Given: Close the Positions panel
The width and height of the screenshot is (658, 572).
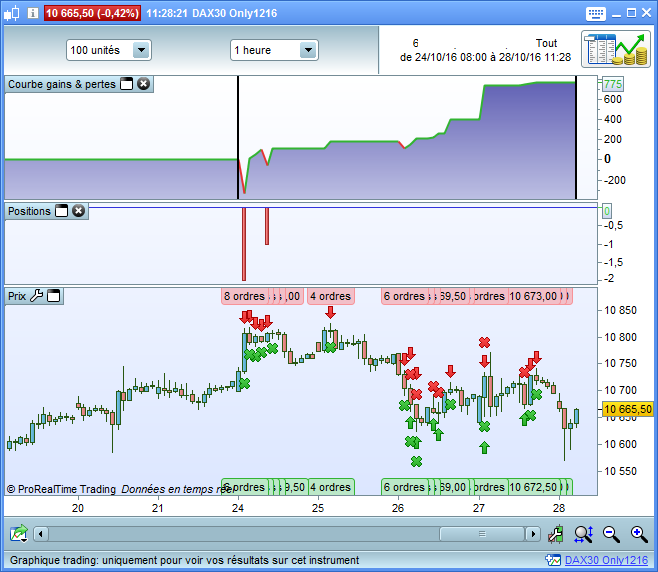Looking at the screenshot, I should point(78,211).
